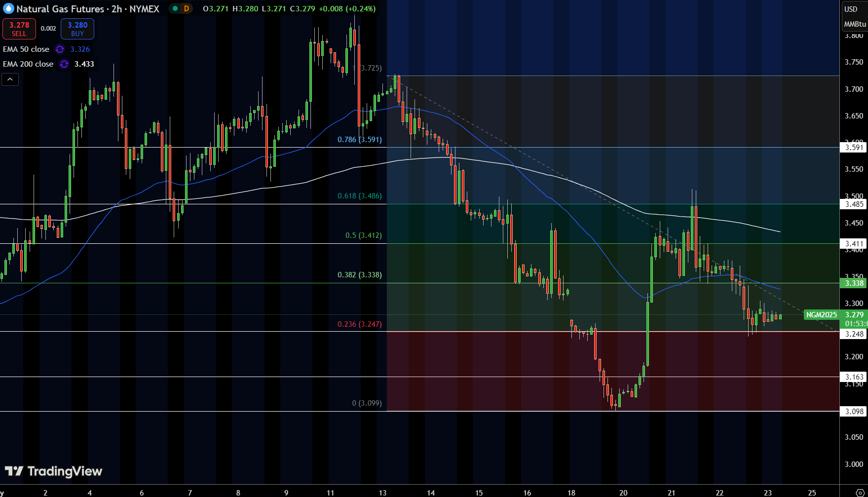The width and height of the screenshot is (868, 497).
Task: Select the 0.236 (3.247) Fibonacci level label
Action: tap(360, 324)
